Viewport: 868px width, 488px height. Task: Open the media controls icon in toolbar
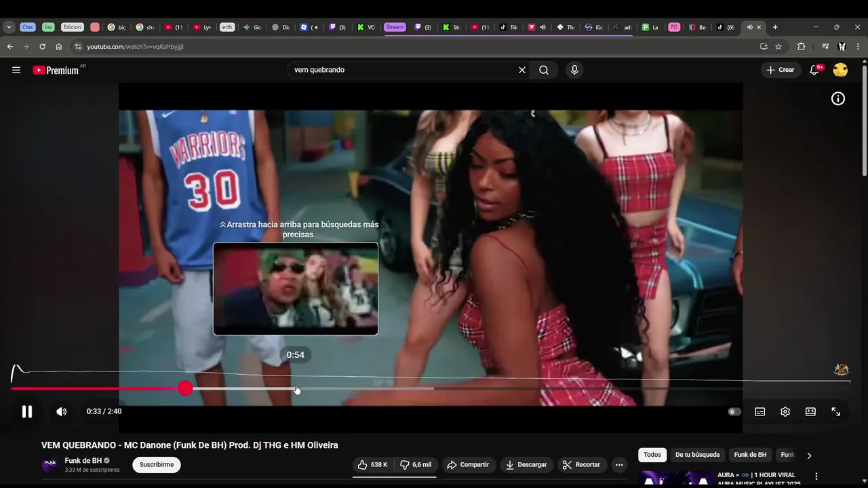pos(825,47)
